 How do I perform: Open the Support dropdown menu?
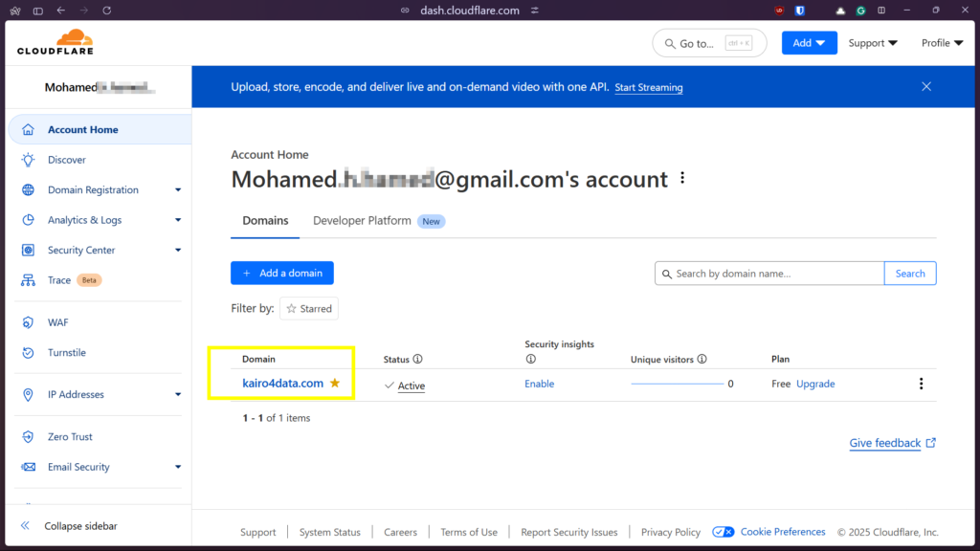873,42
